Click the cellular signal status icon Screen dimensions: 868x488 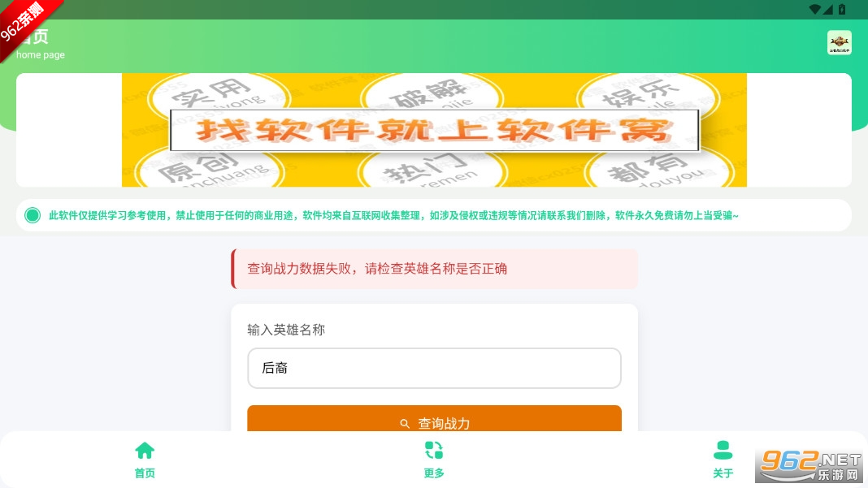[827, 9]
